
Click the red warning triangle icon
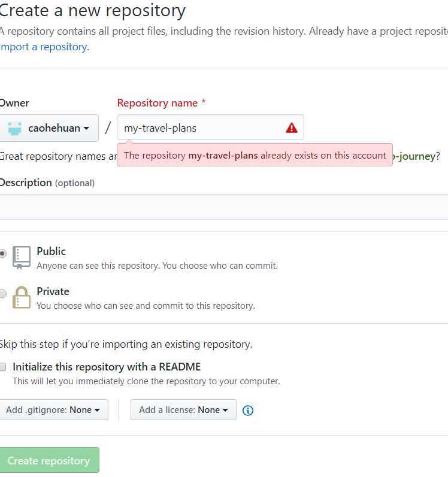pyautogui.click(x=291, y=127)
